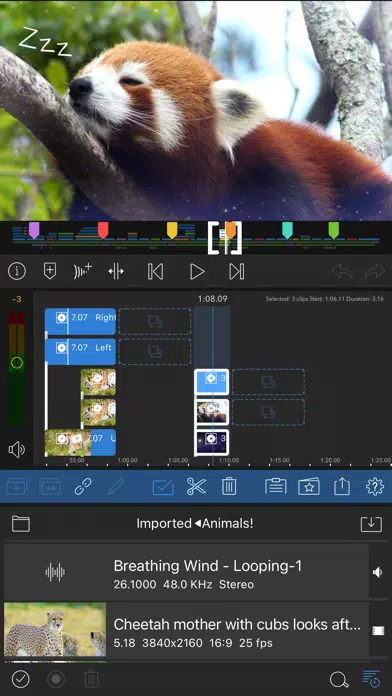The width and height of the screenshot is (392, 696).
Task: Tap the empty clip placeholder after Right clip
Action: (x=154, y=321)
